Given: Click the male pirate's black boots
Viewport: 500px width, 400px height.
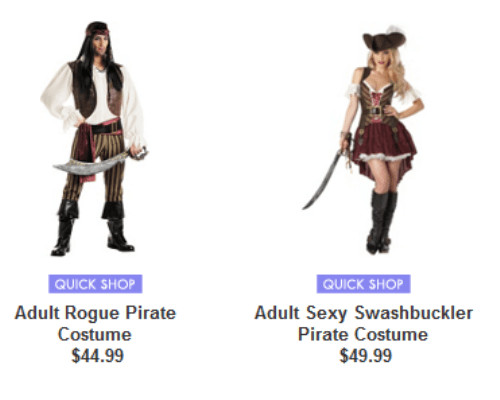Looking at the screenshot, I should [x=93, y=228].
